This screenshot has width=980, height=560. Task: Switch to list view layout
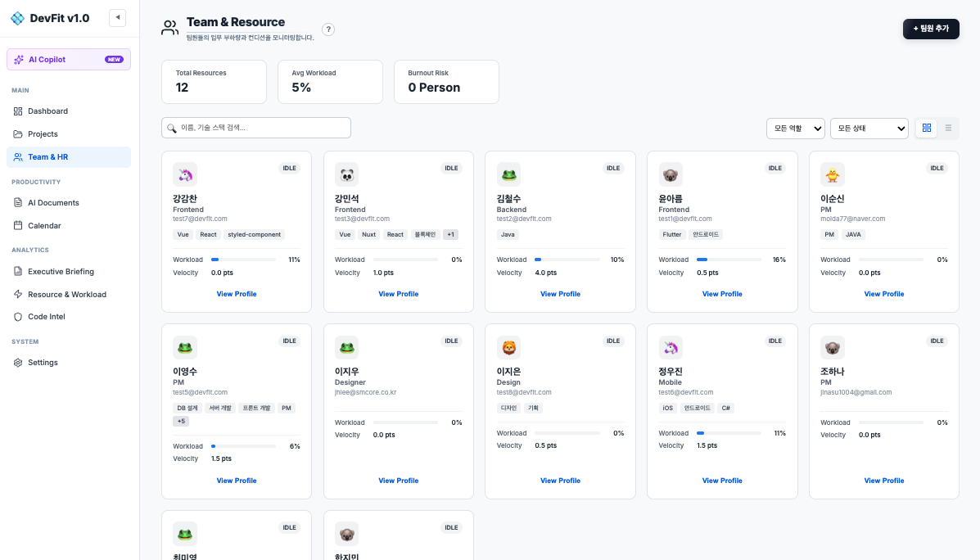(948, 128)
